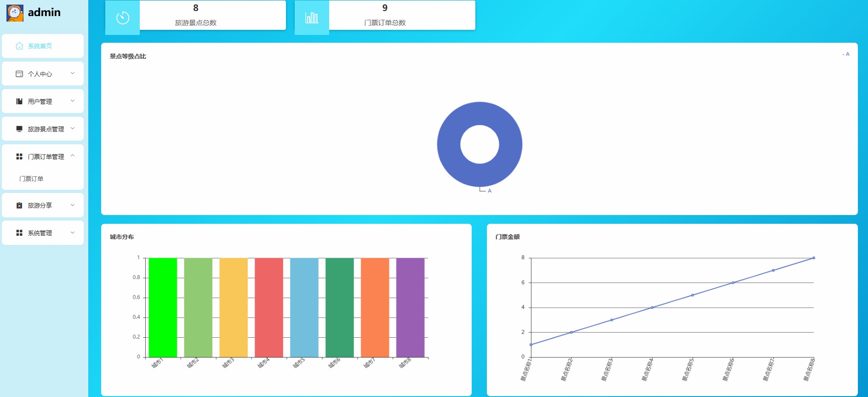
Task: Click the grid icon beside 门票订单管理
Action: pos(19,157)
